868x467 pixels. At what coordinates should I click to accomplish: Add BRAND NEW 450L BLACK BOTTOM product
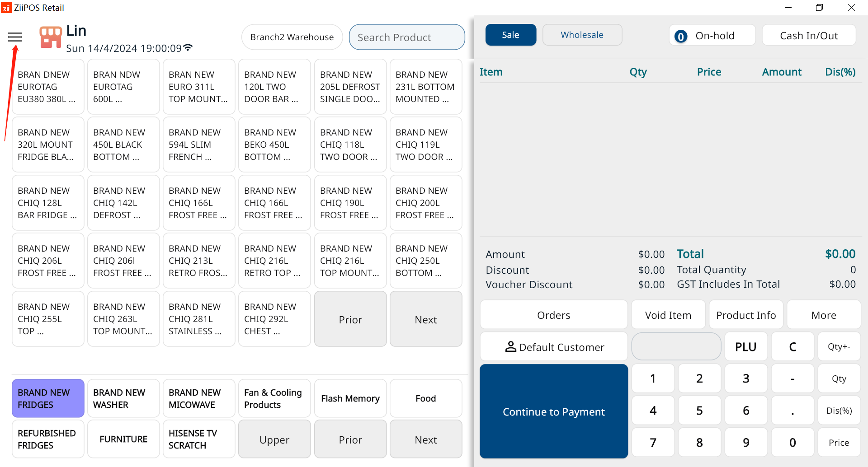[x=123, y=145]
